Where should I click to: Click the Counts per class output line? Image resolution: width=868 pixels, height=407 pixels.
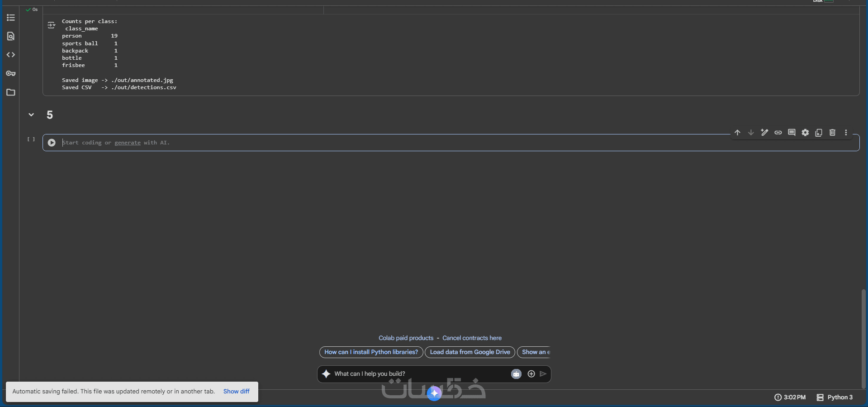tap(90, 21)
